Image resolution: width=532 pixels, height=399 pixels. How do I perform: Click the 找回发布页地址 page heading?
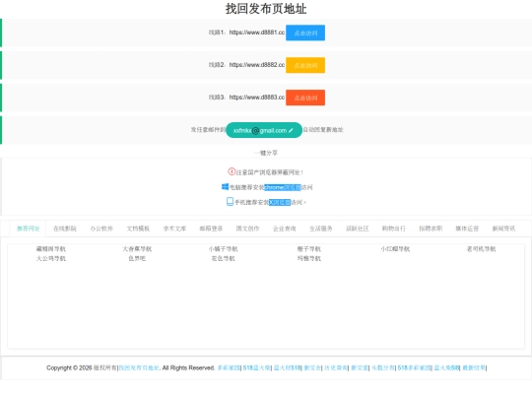click(266, 9)
